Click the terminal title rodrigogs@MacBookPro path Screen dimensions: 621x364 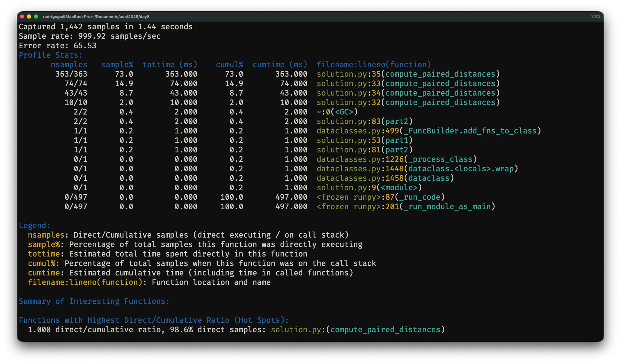click(x=96, y=16)
